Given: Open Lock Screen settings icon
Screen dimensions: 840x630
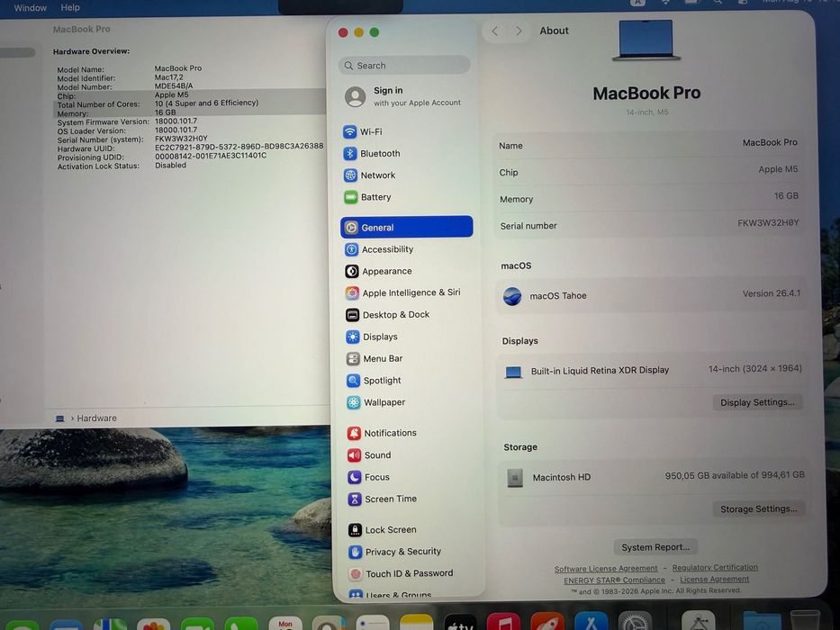Looking at the screenshot, I should click(x=356, y=530).
